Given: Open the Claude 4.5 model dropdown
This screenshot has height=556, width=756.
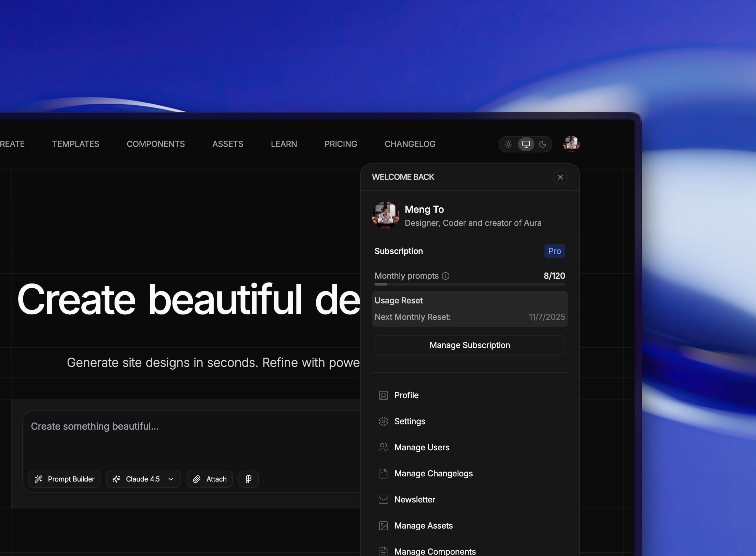Looking at the screenshot, I should pyautogui.click(x=143, y=479).
